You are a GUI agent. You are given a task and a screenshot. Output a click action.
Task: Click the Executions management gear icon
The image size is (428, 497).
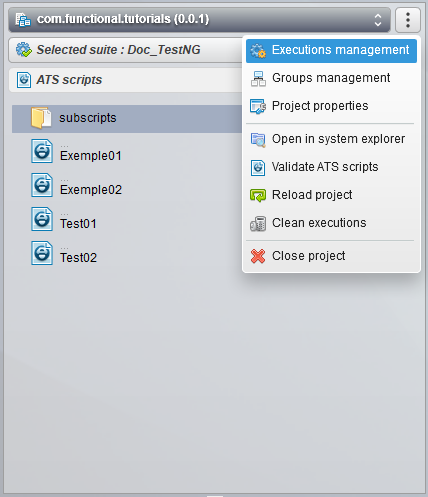point(258,51)
